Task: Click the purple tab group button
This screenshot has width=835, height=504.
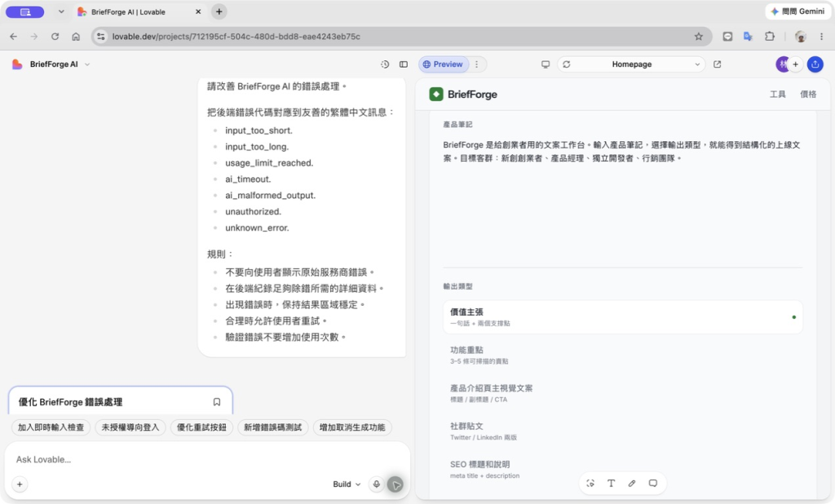Action: pyautogui.click(x=25, y=11)
